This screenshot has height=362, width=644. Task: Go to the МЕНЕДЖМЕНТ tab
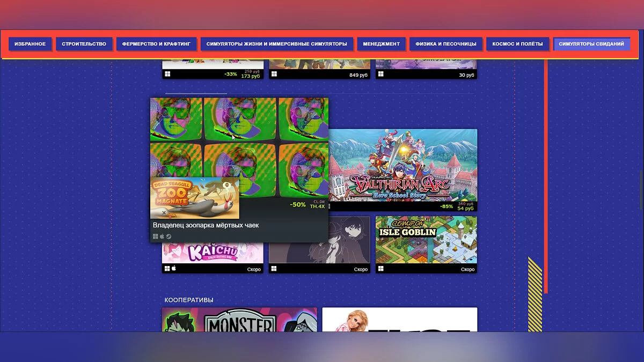[x=381, y=44]
